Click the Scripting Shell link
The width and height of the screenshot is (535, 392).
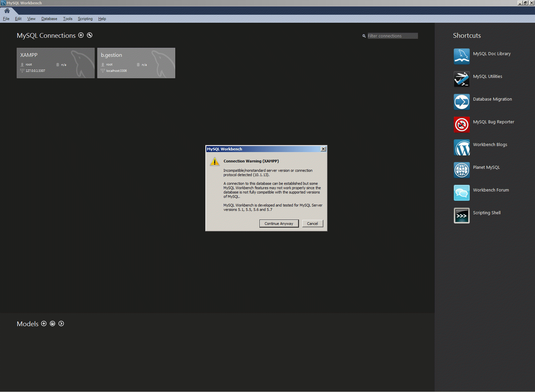click(487, 213)
